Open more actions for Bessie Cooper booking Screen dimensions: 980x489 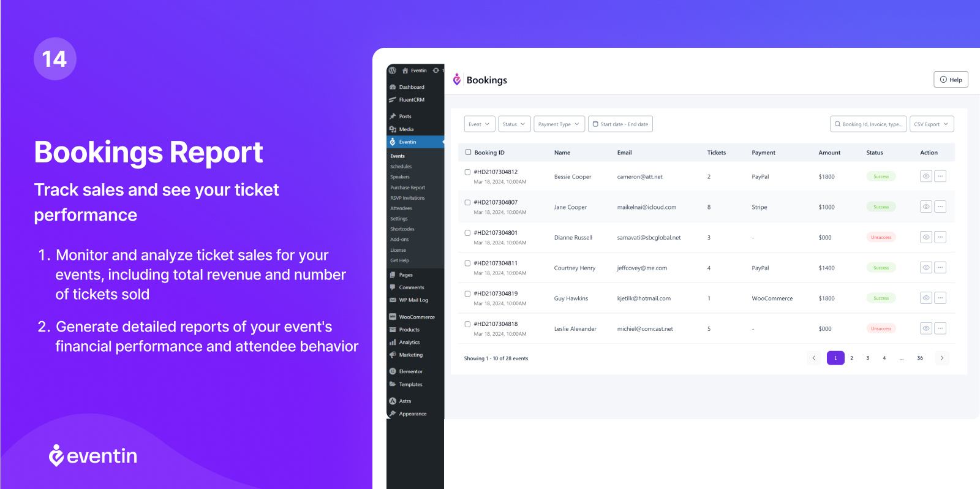coord(940,176)
